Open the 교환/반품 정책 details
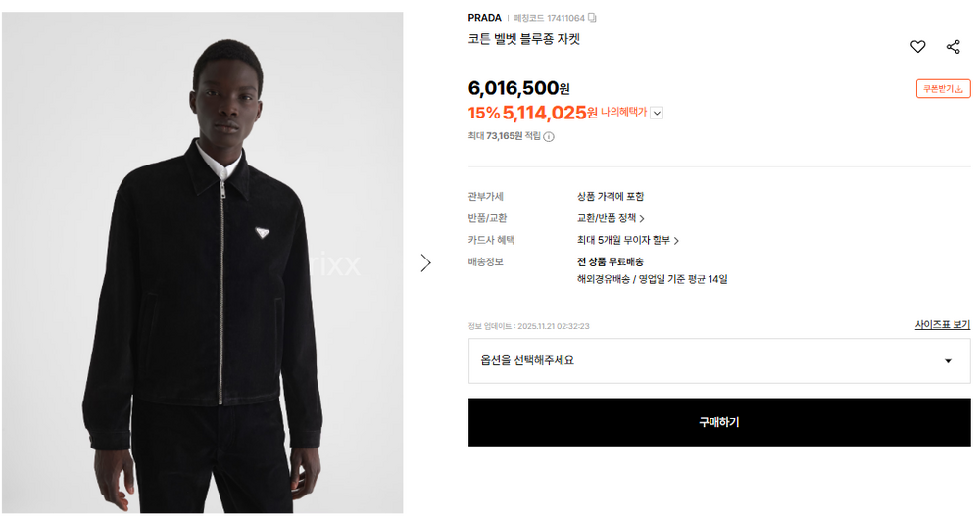Image resolution: width=980 pixels, height=519 pixels. tap(611, 218)
